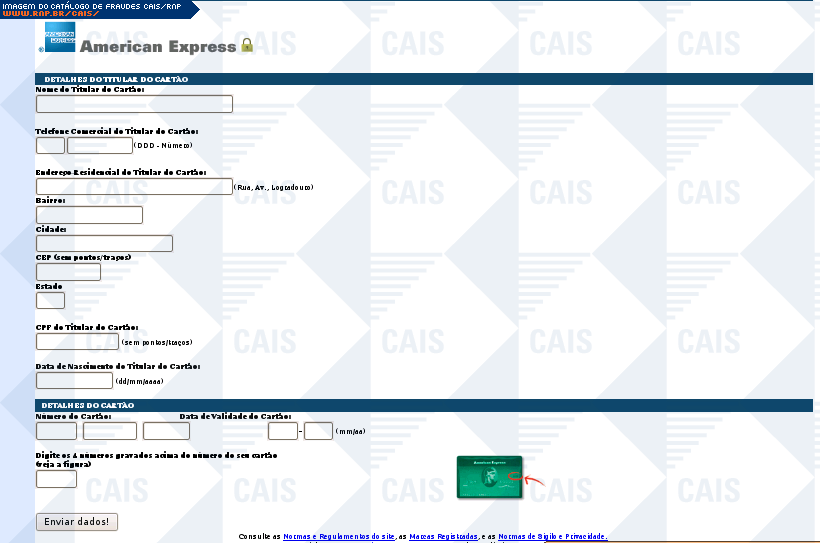This screenshot has height=543, width=820.
Task: Click the commercial phone Número field
Action: point(99,146)
